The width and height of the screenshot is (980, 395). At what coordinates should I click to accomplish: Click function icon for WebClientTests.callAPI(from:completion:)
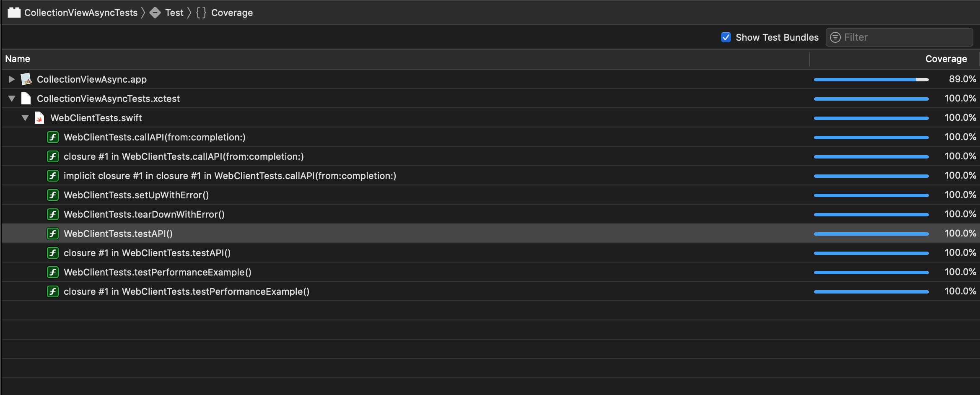(x=52, y=137)
